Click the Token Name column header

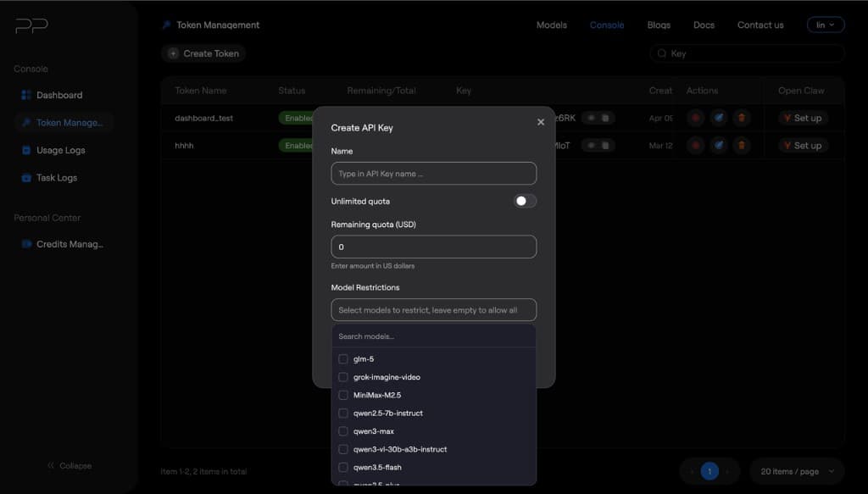click(x=200, y=91)
